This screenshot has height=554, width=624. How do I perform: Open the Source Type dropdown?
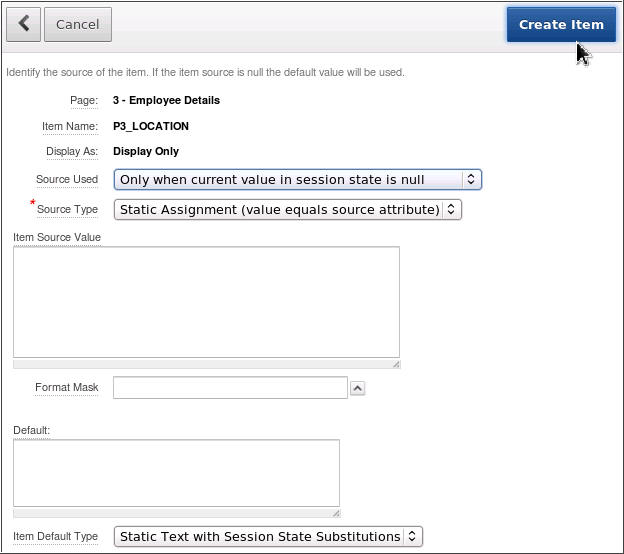288,209
